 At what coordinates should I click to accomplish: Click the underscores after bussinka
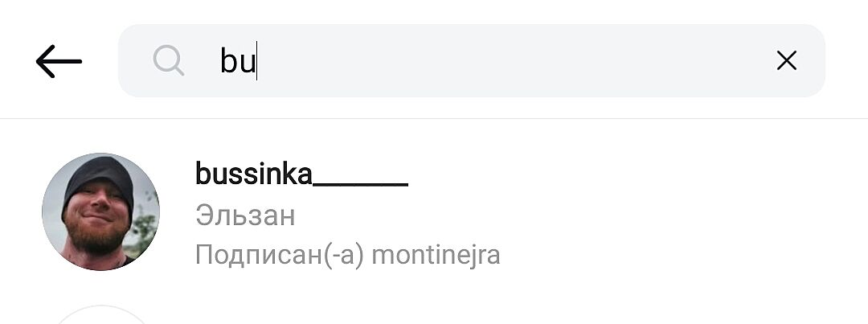pyautogui.click(x=360, y=178)
